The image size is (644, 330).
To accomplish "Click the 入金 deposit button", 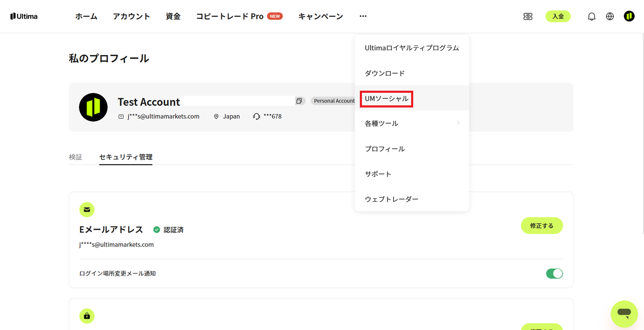I will coord(558,16).
